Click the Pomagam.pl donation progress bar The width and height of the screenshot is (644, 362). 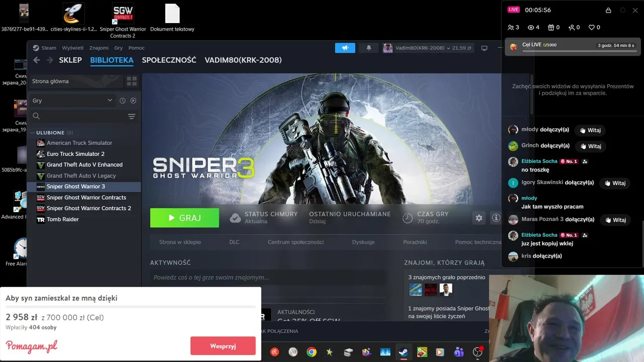[x=130, y=307]
